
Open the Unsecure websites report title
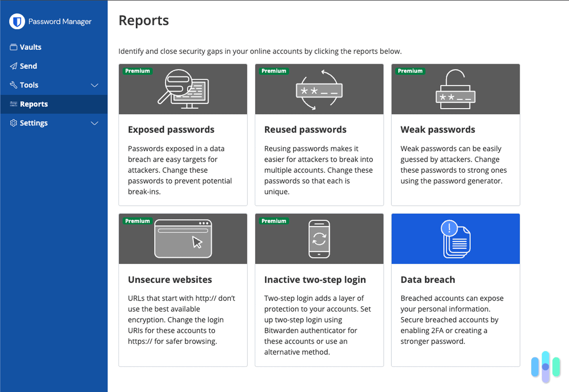coord(170,279)
